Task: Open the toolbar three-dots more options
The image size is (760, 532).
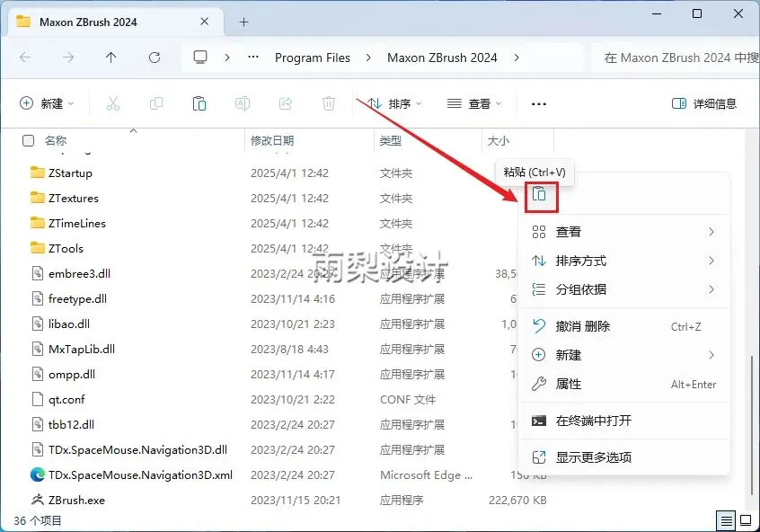Action: tap(539, 103)
